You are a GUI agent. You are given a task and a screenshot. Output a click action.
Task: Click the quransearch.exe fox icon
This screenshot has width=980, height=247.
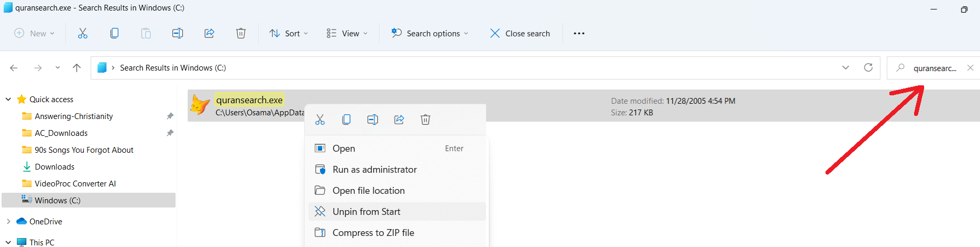point(200,105)
